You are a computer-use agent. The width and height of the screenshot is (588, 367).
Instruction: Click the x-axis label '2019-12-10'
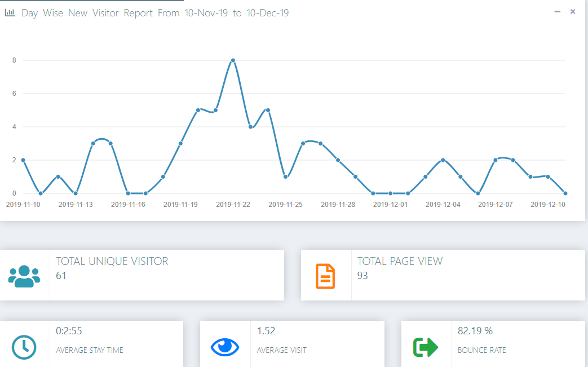click(548, 205)
